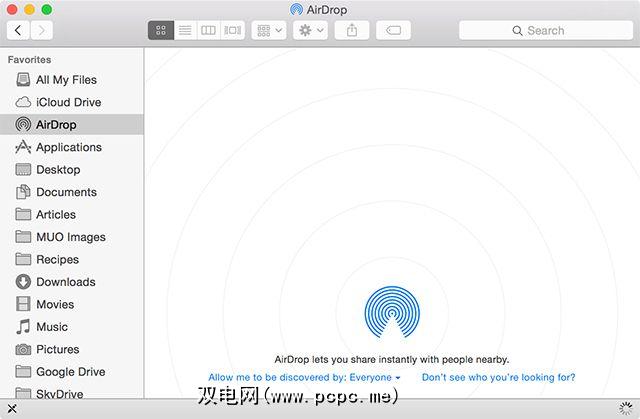The image size is (640, 419).
Task: Click the Music note icon
Action: pos(23,326)
